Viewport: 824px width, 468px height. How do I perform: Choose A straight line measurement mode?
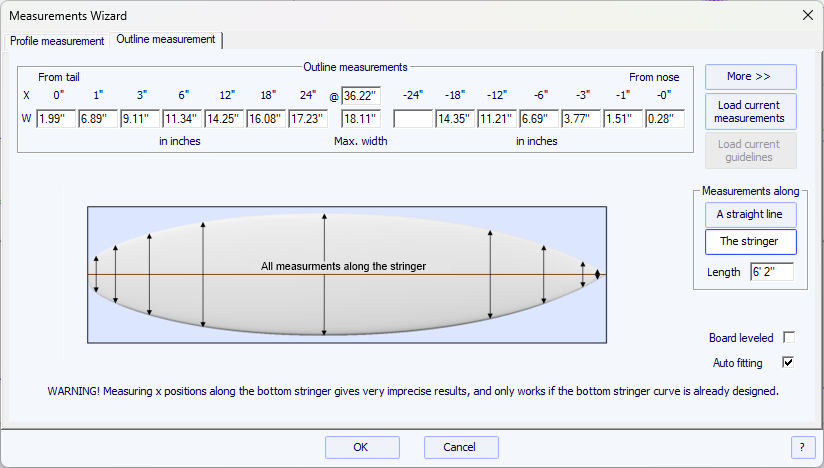[x=750, y=215]
